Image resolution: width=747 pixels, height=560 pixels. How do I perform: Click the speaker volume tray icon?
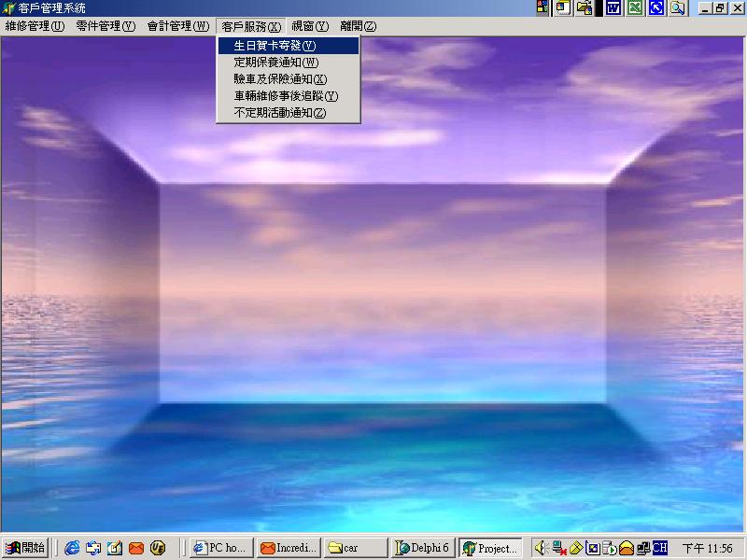tap(540, 548)
